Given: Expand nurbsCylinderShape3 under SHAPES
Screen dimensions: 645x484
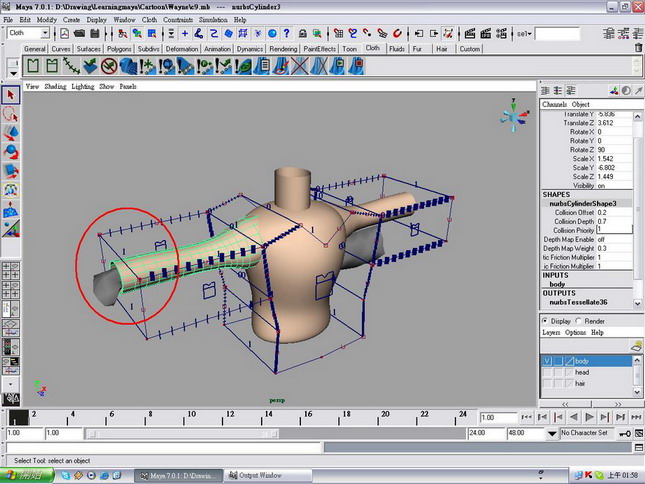Looking at the screenshot, I should point(582,204).
